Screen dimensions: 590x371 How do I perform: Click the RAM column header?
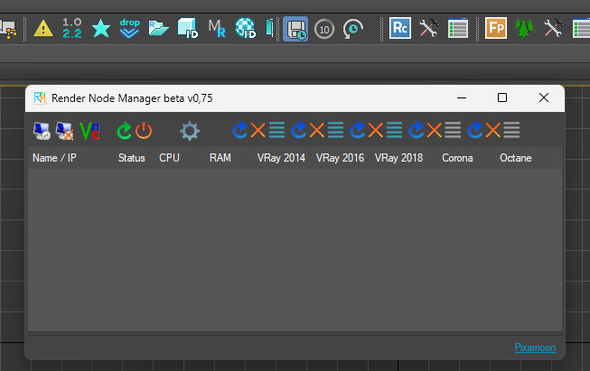pos(220,158)
